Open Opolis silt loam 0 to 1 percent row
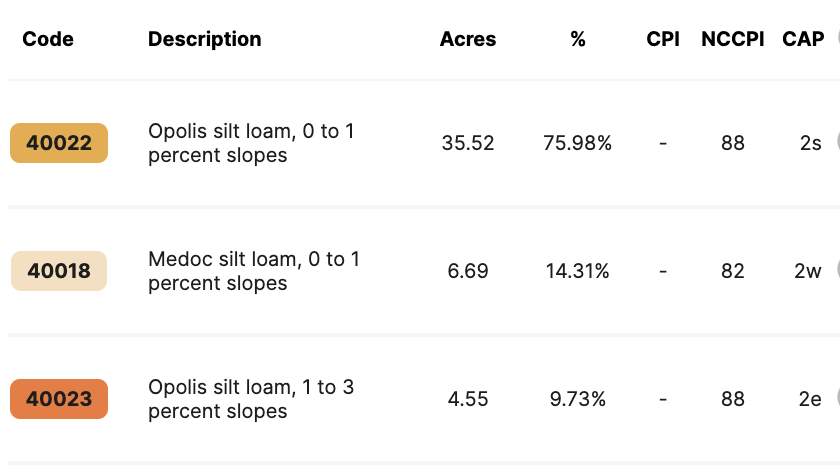The image size is (840, 472). [x=251, y=143]
